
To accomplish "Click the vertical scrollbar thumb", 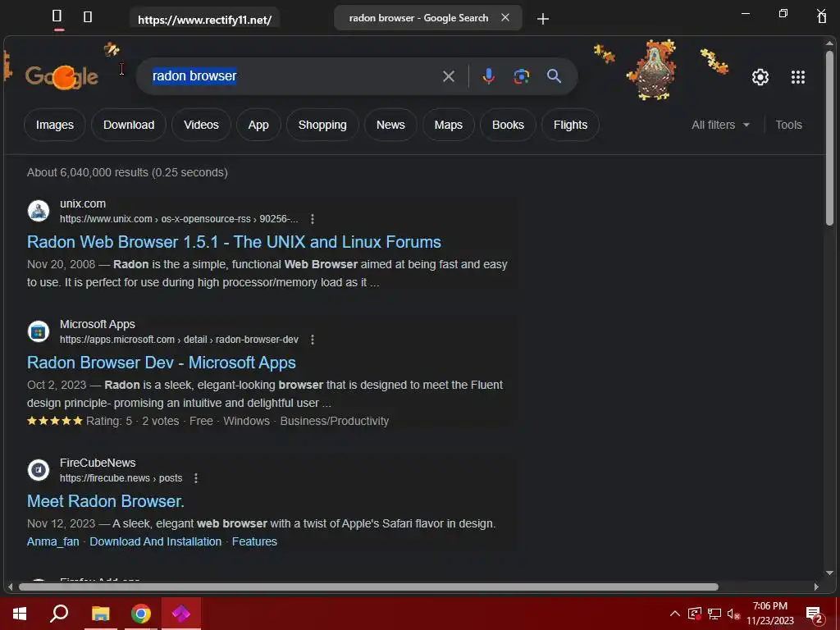I will tap(830, 137).
